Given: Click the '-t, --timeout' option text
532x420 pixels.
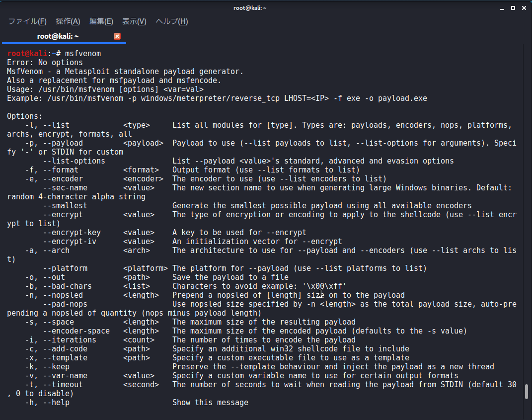Looking at the screenshot, I should (54, 385).
